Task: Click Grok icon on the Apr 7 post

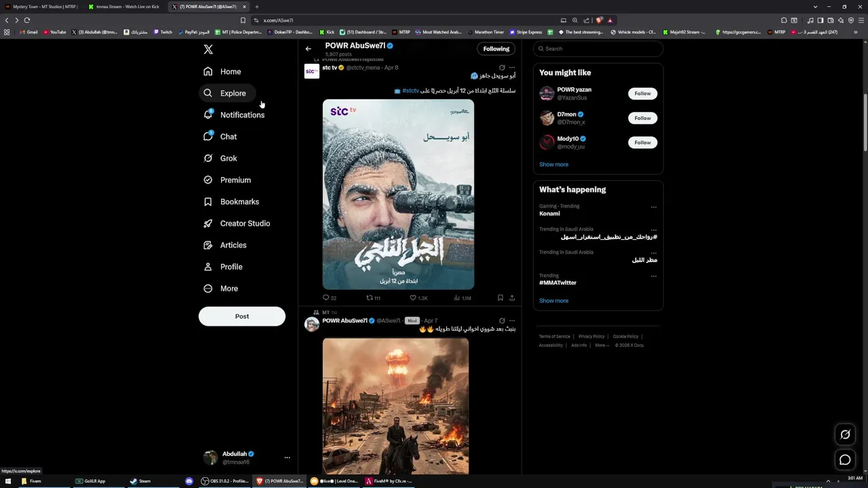Action: click(x=502, y=321)
